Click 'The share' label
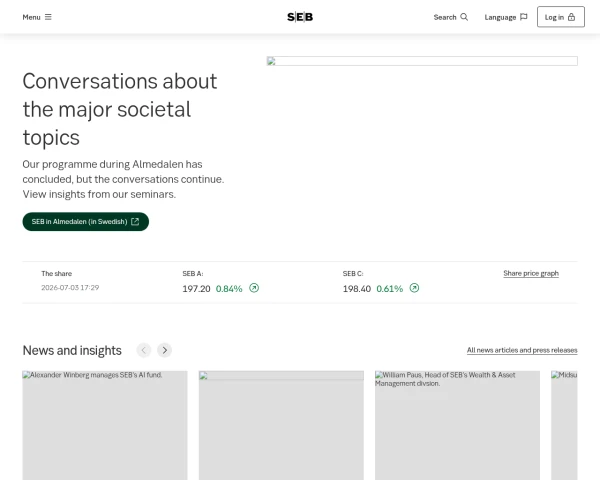Image resolution: width=600 pixels, height=480 pixels. coord(57,274)
